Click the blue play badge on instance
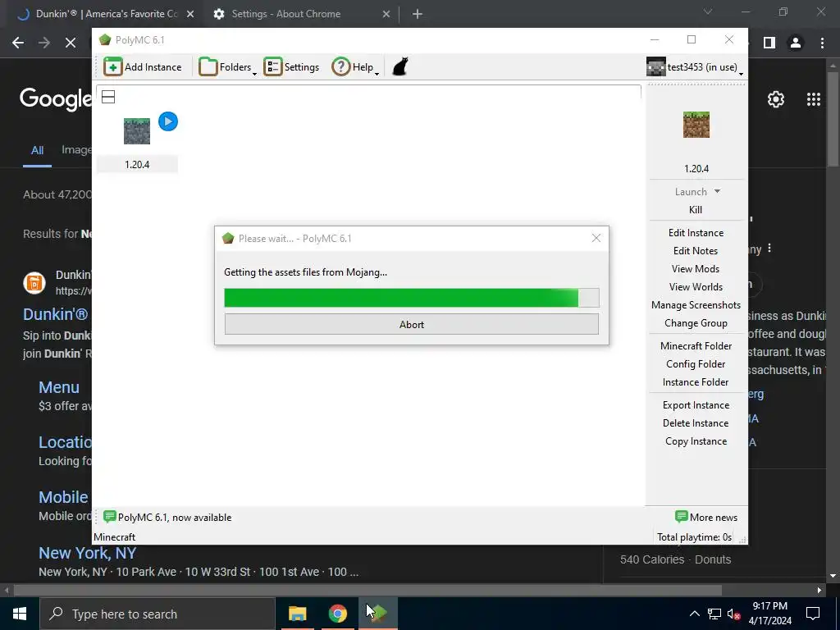This screenshot has height=630, width=840. pyautogui.click(x=168, y=121)
